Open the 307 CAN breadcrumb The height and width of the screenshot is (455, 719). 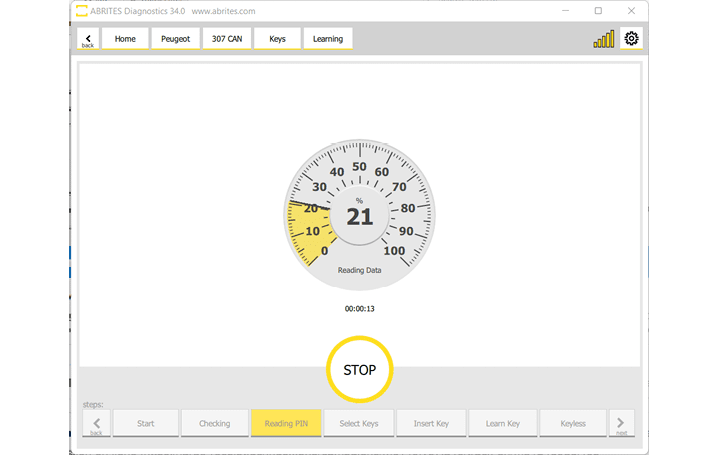pos(225,39)
